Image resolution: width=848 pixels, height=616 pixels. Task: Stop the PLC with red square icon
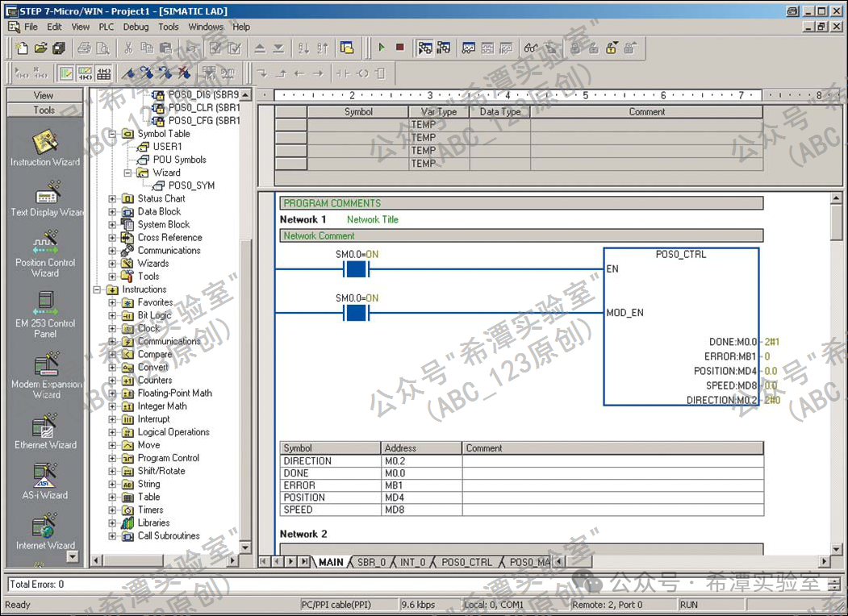pos(400,48)
